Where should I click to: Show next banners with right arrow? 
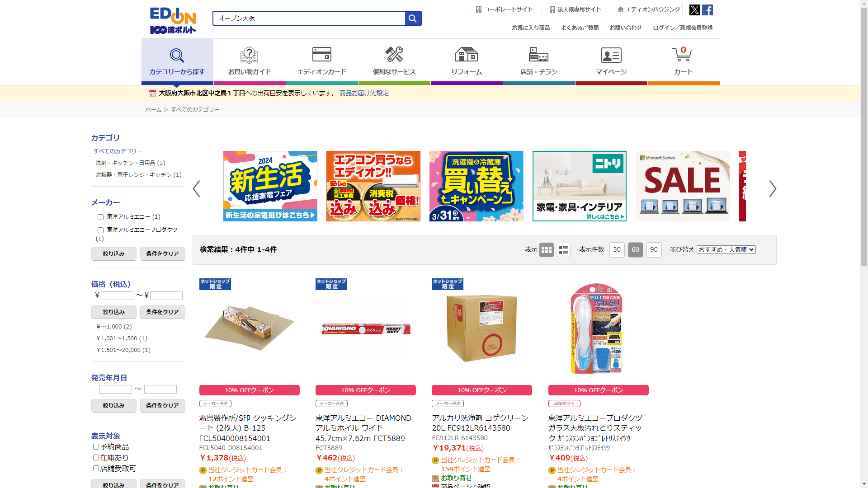773,188
